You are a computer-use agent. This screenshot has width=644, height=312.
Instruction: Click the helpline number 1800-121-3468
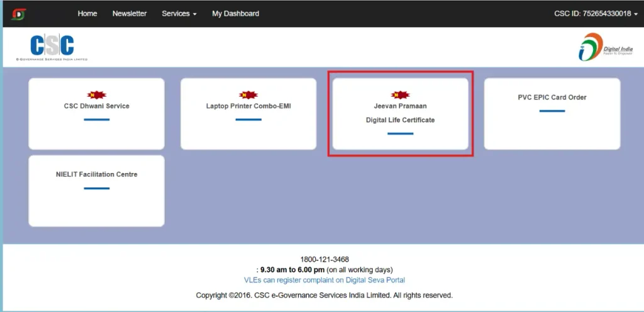coord(325,259)
